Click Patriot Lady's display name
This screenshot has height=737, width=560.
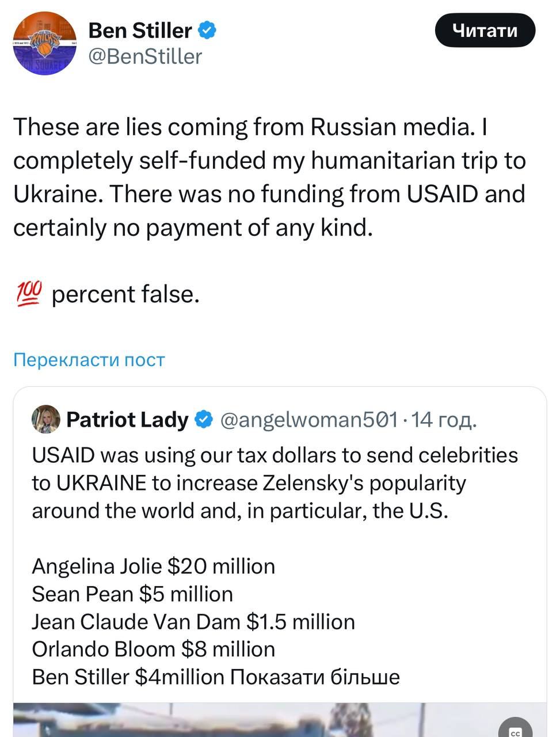tap(128, 420)
